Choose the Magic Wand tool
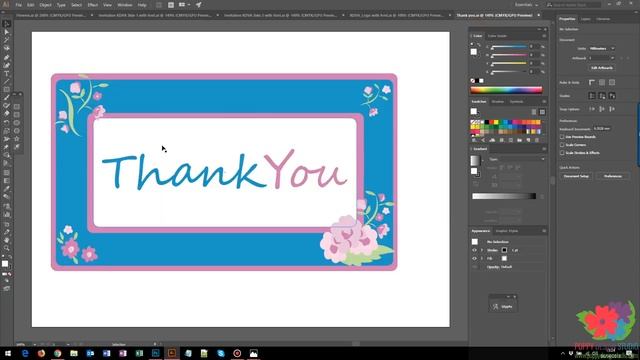The width and height of the screenshot is (640, 360). pos(7,40)
